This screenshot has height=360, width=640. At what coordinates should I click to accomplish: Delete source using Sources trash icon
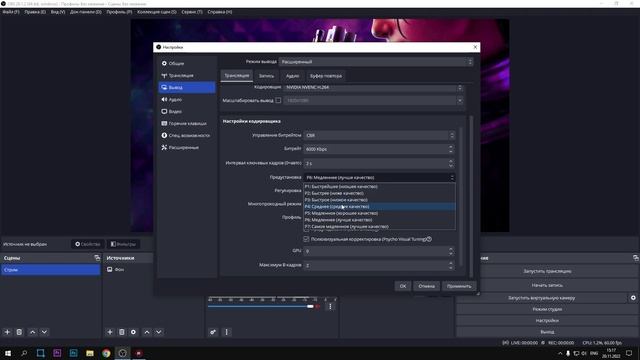122,332
